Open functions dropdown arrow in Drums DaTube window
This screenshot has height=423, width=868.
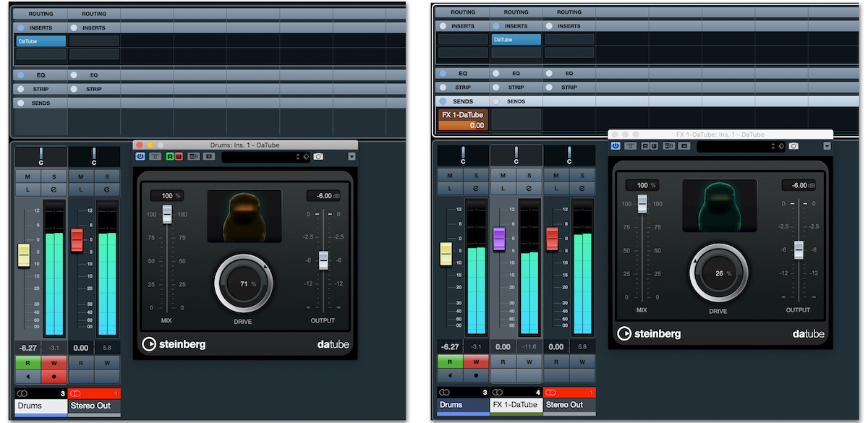pos(352,156)
